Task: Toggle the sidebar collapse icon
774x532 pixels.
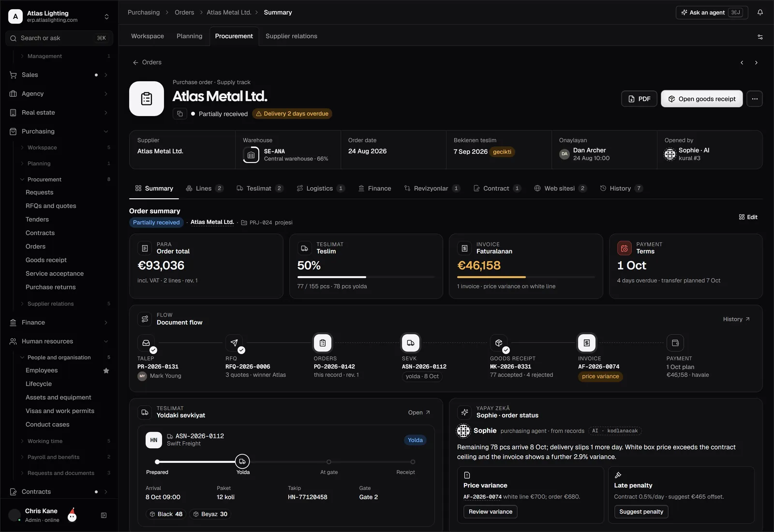Action: 104,516
